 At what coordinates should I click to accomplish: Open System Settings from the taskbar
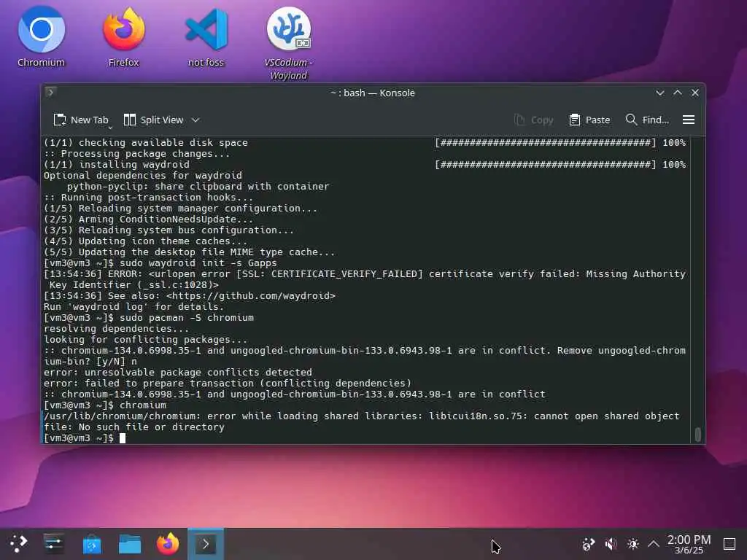pyautogui.click(x=53, y=544)
